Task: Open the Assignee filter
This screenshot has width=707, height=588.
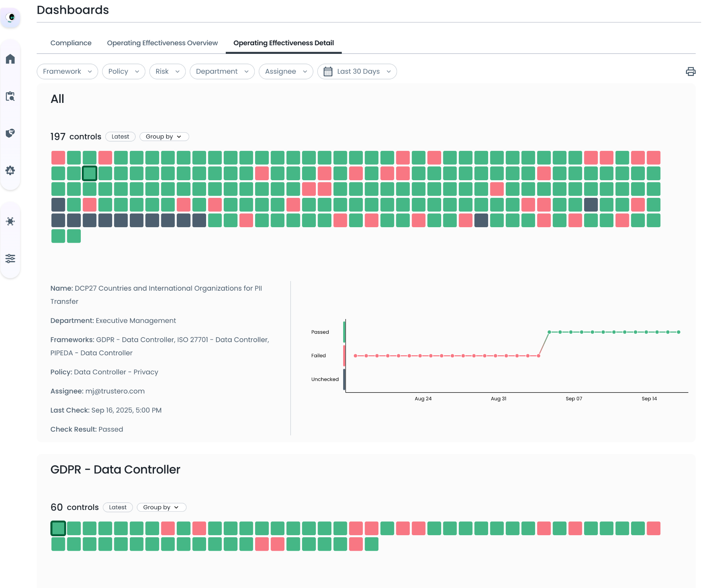Action: click(285, 71)
